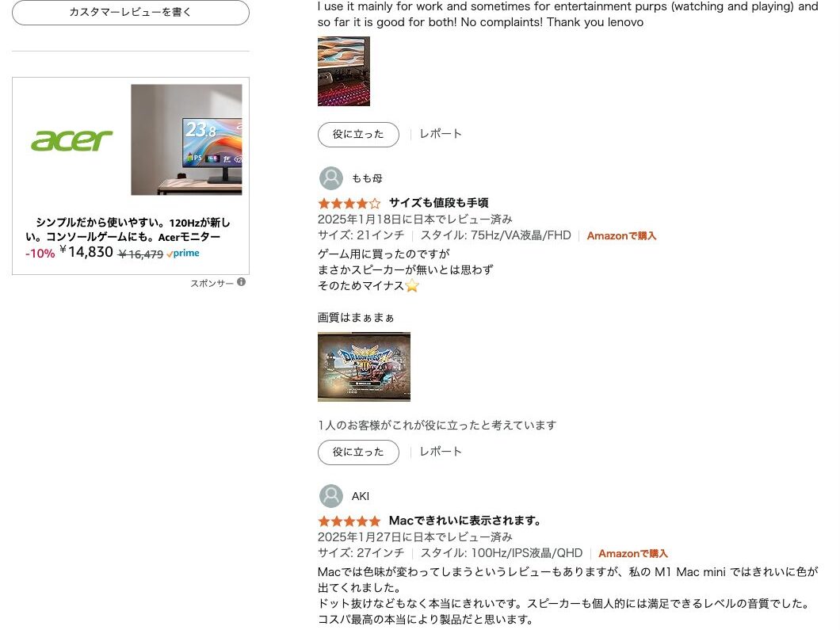This screenshot has width=840, height=630.
Task: Open review title サイズも値段も手頃
Action: pos(438,203)
